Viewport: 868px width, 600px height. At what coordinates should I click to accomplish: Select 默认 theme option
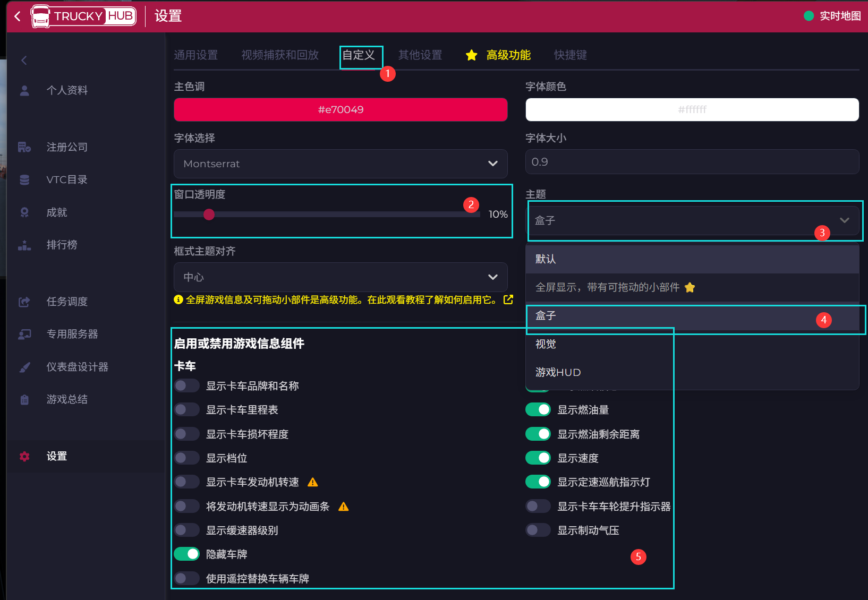coord(692,259)
